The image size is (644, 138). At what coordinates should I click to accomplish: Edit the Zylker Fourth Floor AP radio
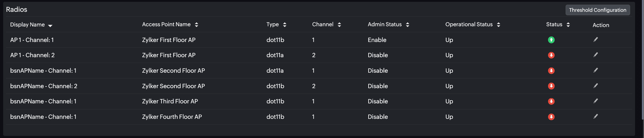[x=596, y=116]
